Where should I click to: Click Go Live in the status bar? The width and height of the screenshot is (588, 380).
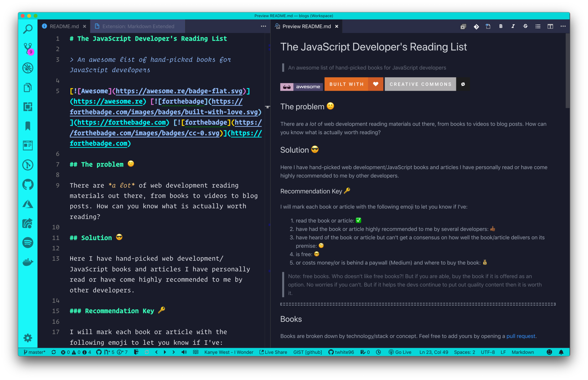[400, 352]
